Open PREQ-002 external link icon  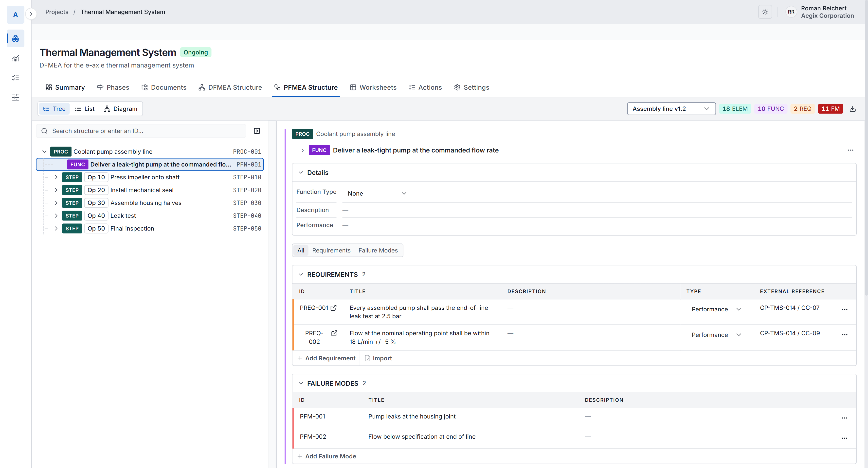[x=334, y=333]
